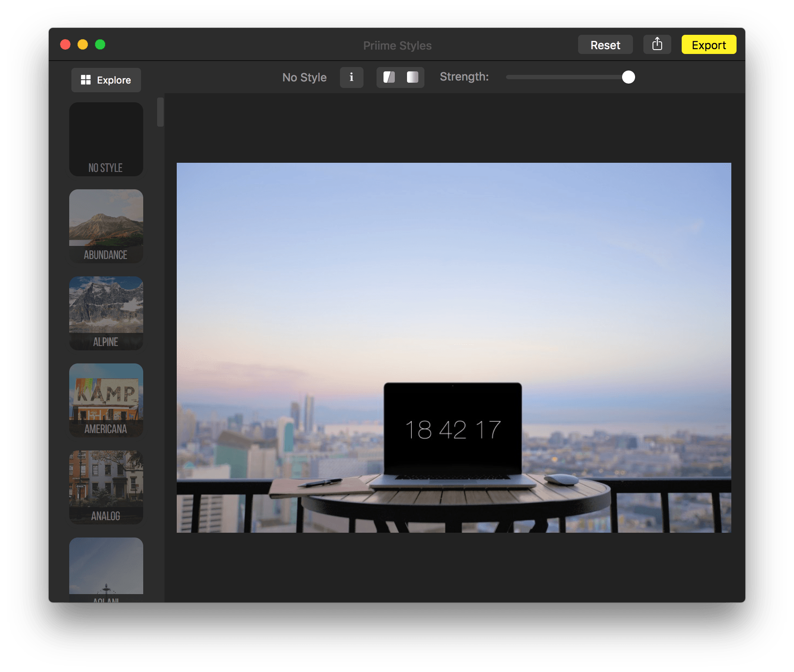Apply the Abundance style
The image size is (794, 672).
tap(106, 226)
